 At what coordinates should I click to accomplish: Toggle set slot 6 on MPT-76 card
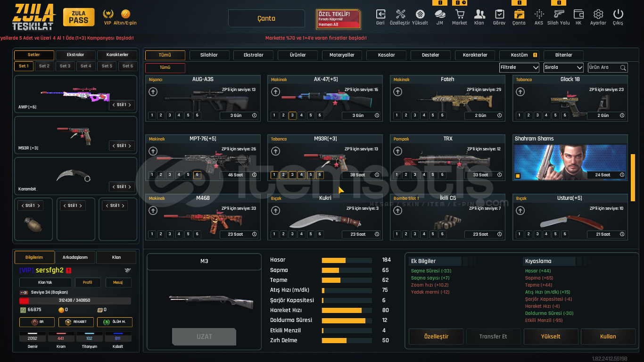tap(197, 175)
